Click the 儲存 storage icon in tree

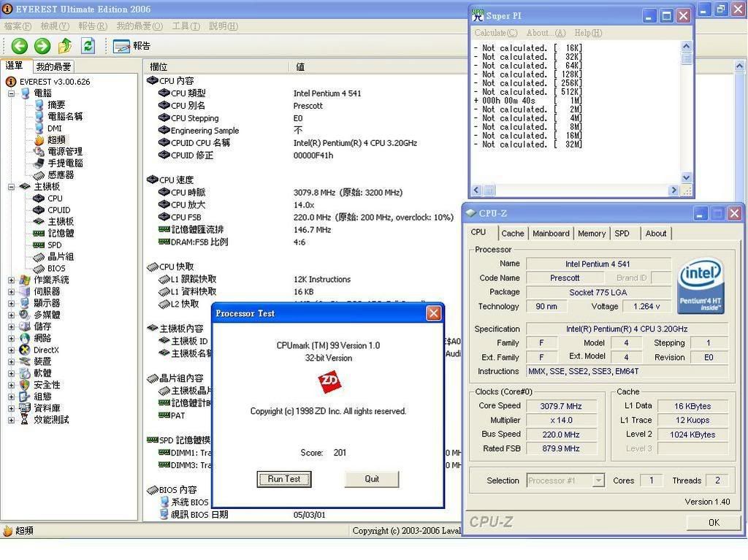tap(25, 326)
